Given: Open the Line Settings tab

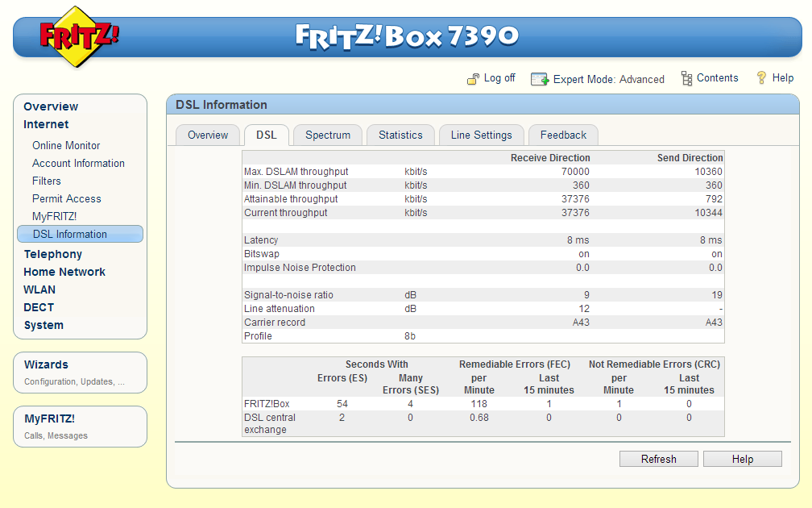Looking at the screenshot, I should pyautogui.click(x=481, y=135).
